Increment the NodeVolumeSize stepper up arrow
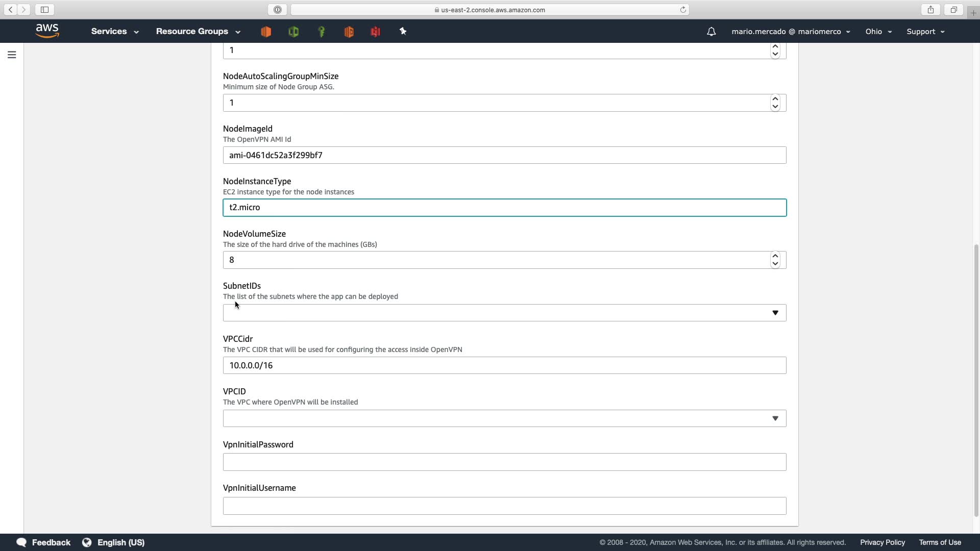The height and width of the screenshot is (551, 980). (x=775, y=256)
